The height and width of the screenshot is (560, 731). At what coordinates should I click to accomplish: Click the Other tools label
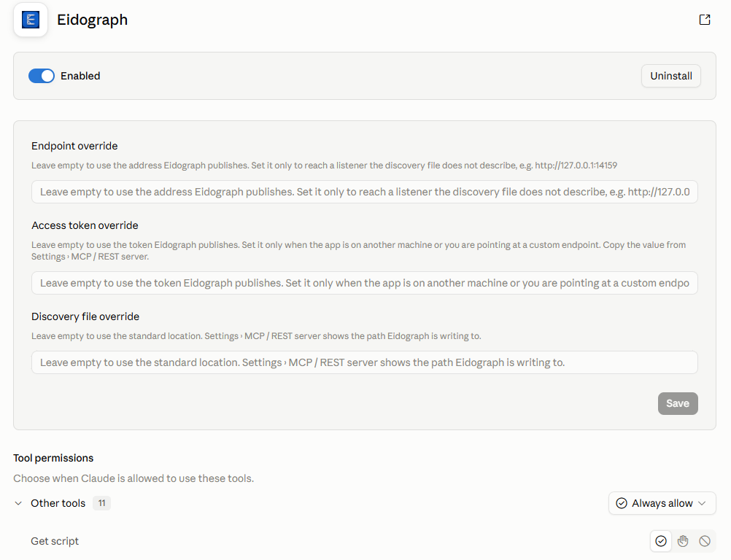pos(58,503)
